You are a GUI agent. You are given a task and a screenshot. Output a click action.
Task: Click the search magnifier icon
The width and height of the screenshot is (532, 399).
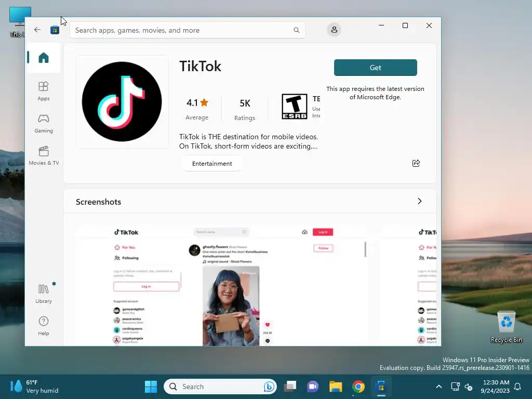296,30
